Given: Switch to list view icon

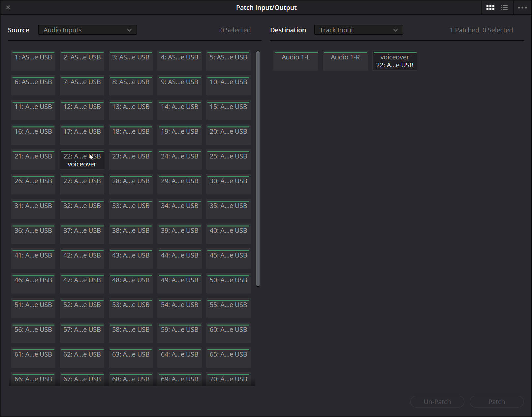Looking at the screenshot, I should point(504,8).
